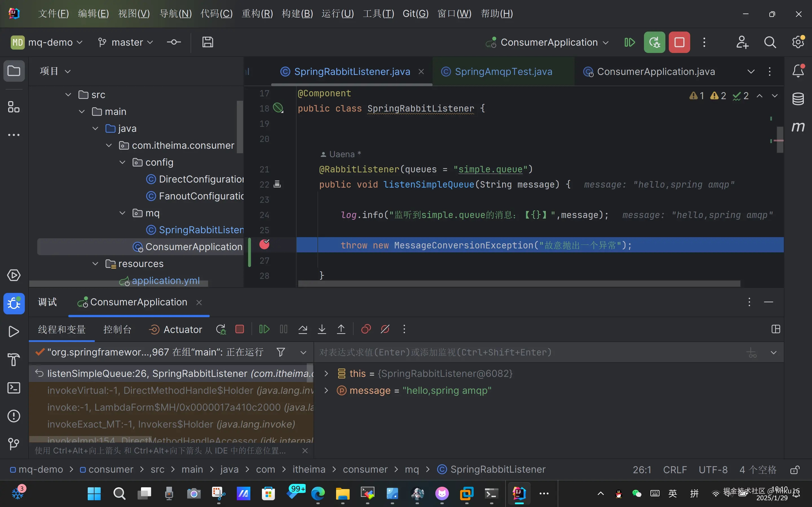Screen dimensions: 812x507
Task: Open the 构建(B) menu
Action: [297, 14]
